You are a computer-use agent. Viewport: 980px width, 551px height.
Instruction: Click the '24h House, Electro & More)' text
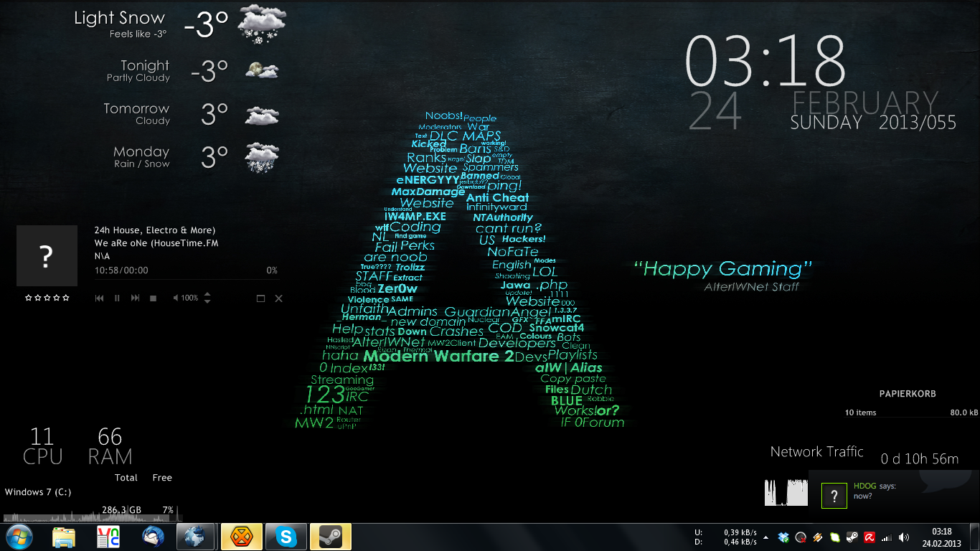point(155,230)
